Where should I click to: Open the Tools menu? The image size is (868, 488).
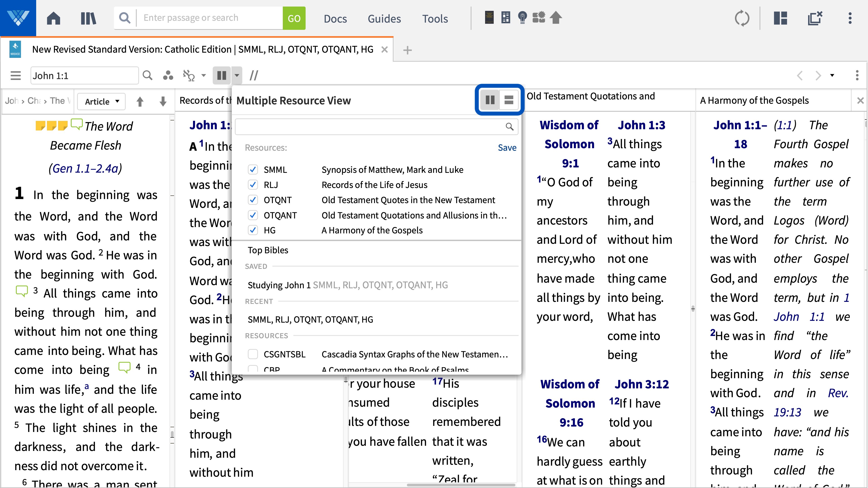435,19
